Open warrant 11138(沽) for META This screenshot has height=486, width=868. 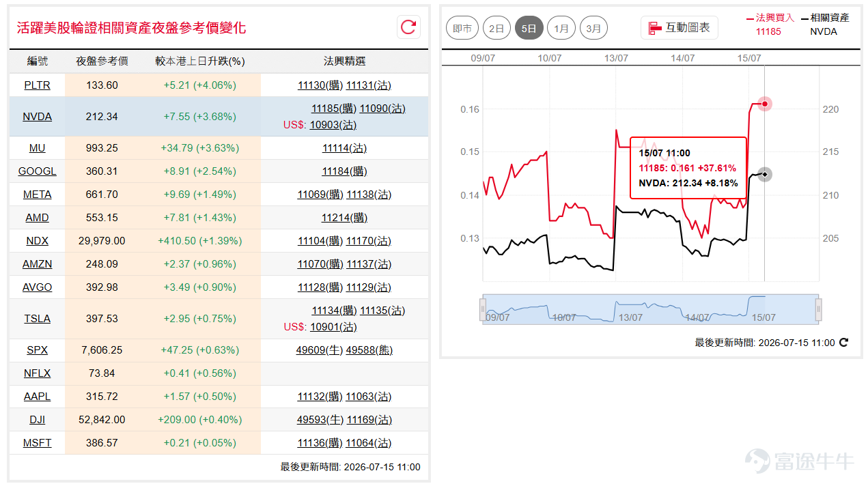(369, 195)
